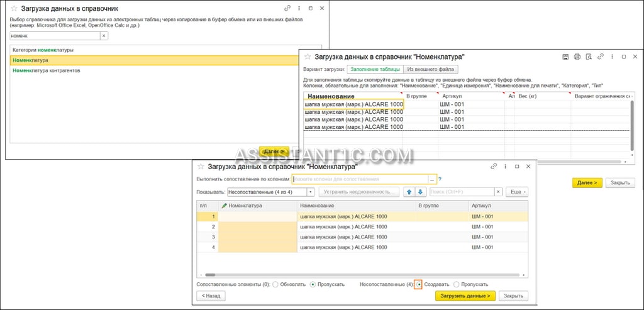The width and height of the screenshot is (644, 310).
Task: Move row down with blue down arrow
Action: coord(420,192)
